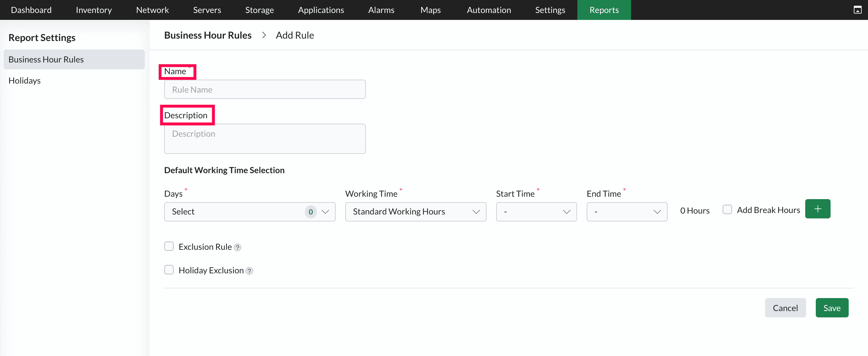The image size is (868, 356).
Task: Open the Storage tab
Action: (x=260, y=10)
